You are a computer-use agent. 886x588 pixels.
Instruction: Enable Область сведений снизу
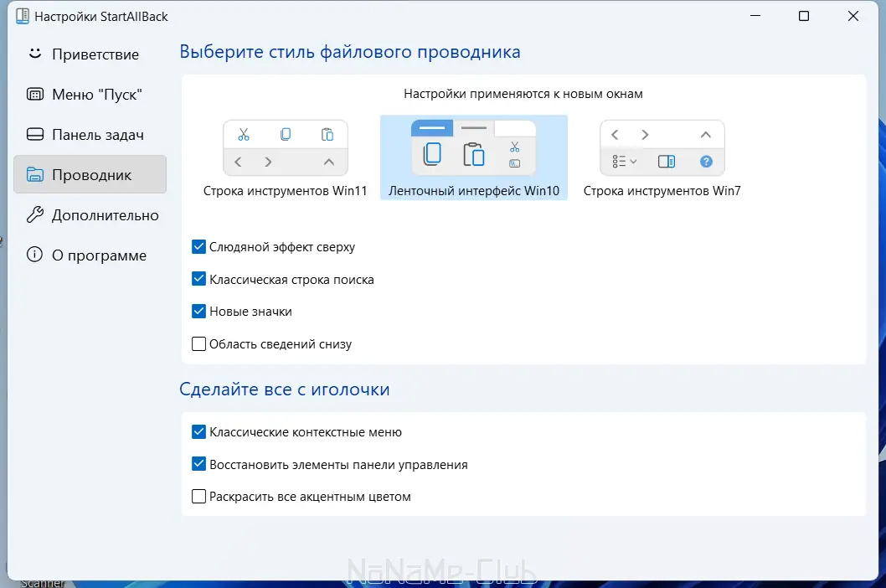point(198,343)
